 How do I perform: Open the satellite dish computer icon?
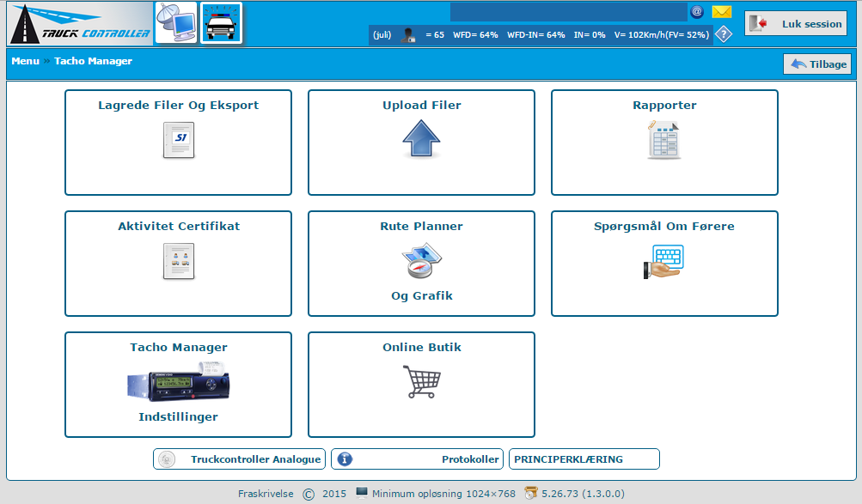pos(175,23)
